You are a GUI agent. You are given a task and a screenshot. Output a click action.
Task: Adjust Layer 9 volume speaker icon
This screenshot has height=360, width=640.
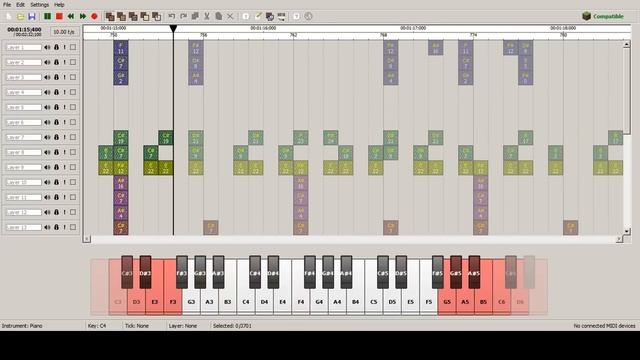[x=47, y=167]
